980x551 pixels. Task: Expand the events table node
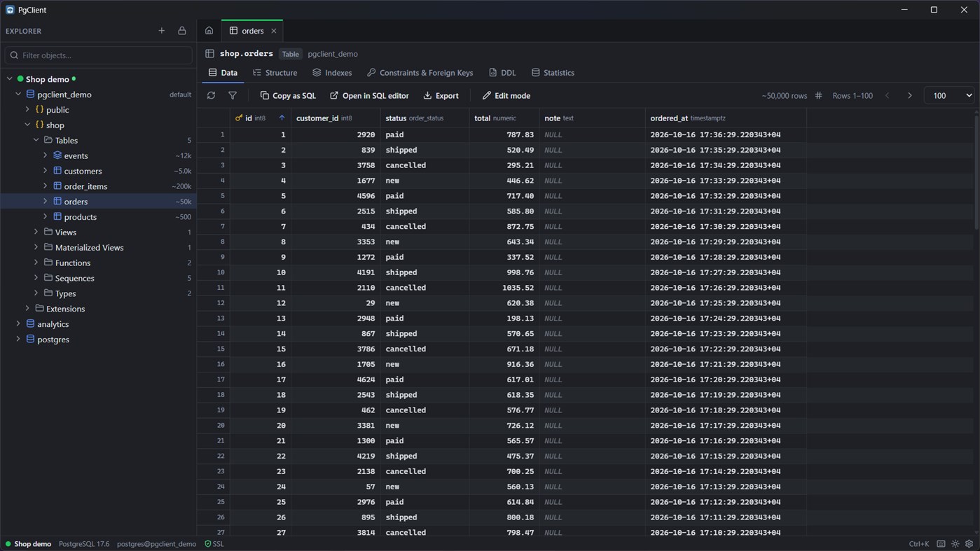[x=46, y=155]
